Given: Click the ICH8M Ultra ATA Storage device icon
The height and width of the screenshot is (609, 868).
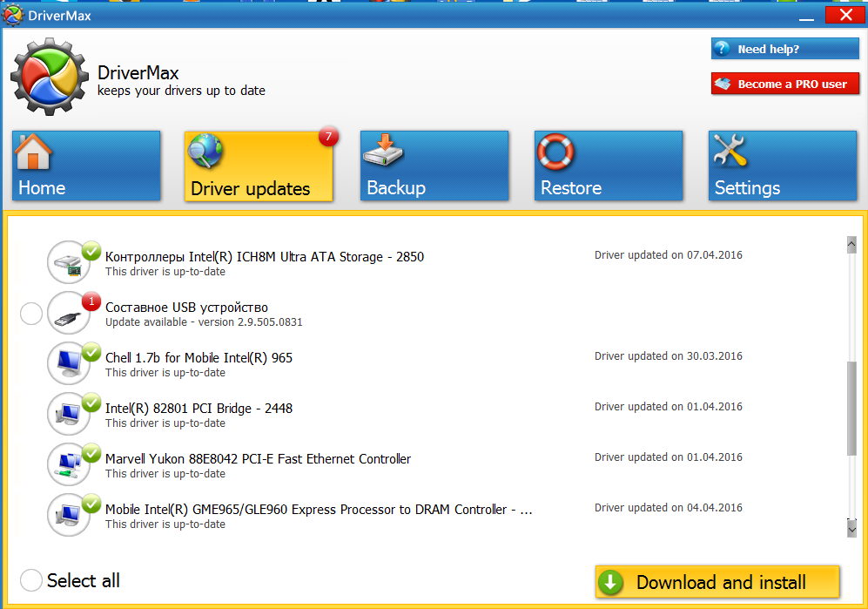Looking at the screenshot, I should pyautogui.click(x=69, y=262).
